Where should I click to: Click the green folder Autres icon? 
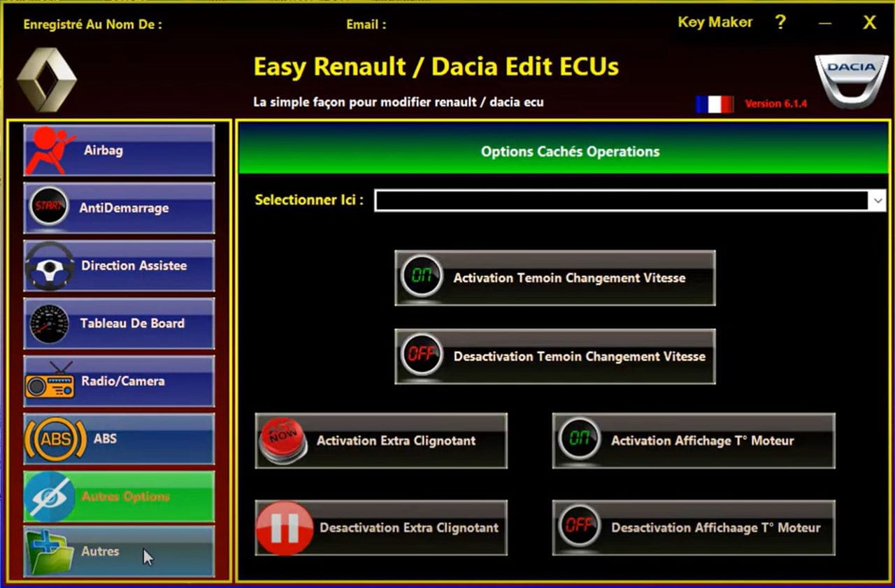(50, 552)
